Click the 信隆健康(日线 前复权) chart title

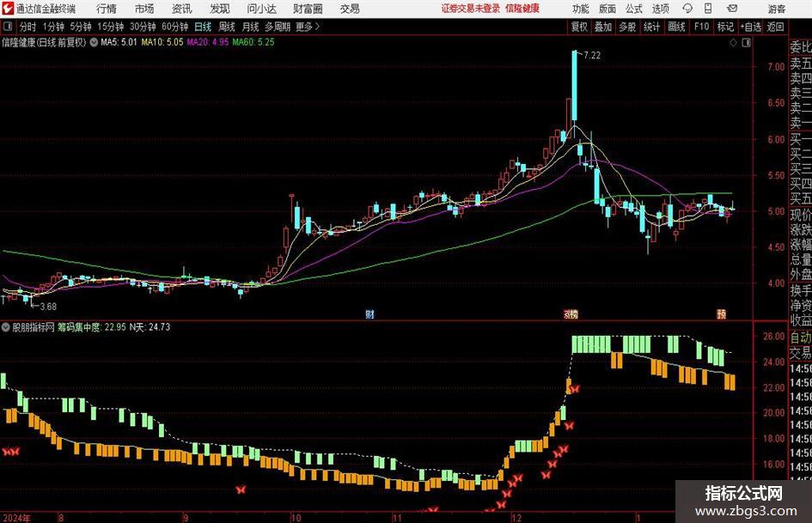coord(44,42)
